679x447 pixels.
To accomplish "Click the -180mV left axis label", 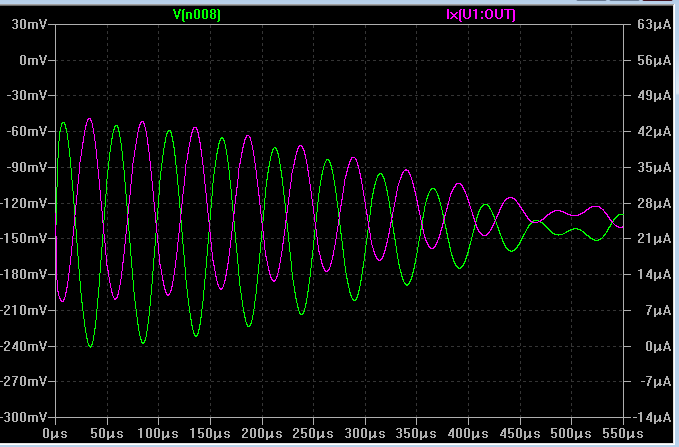I will tap(23, 274).
